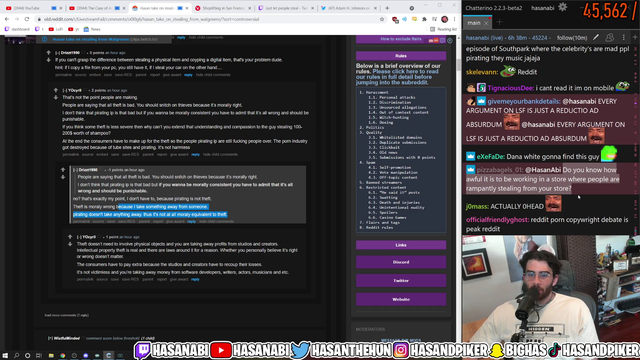The image size is (640, 360).
Task: Upvote first Drizel1990 comment
Action: (x=49, y=53)
